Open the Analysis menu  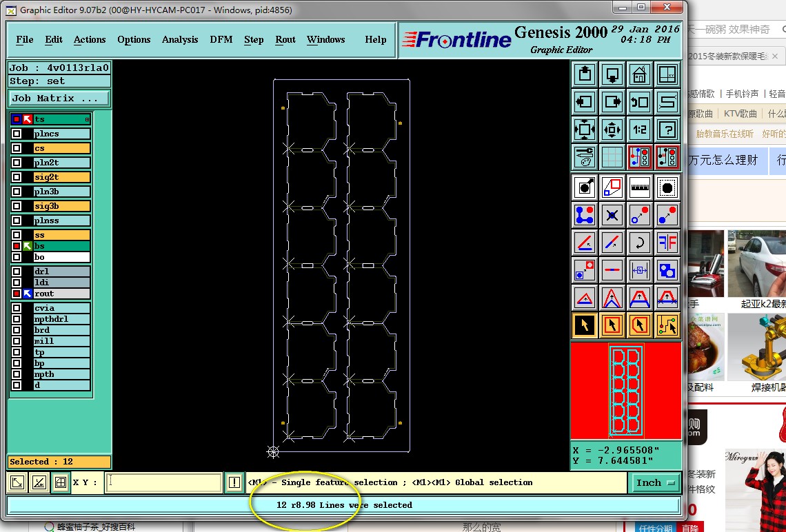click(x=180, y=39)
